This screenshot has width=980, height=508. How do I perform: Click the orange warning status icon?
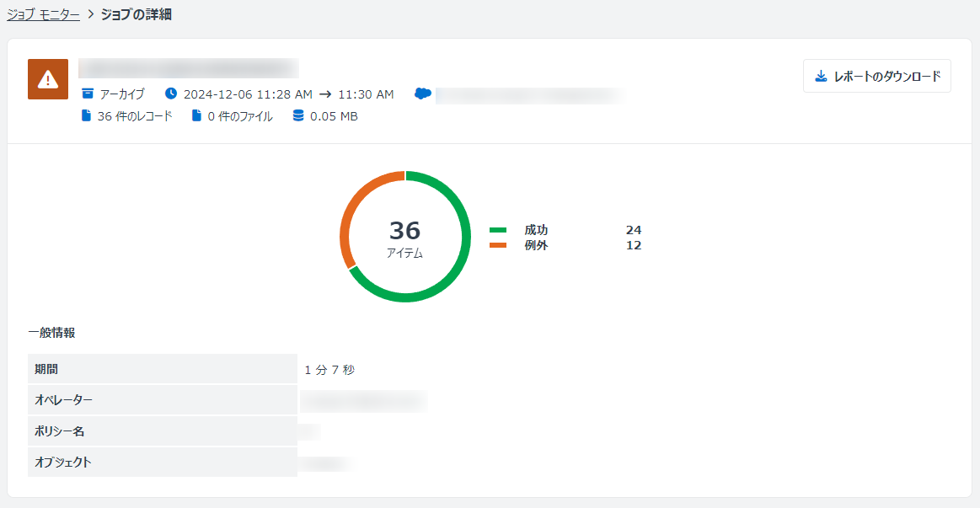(48, 79)
